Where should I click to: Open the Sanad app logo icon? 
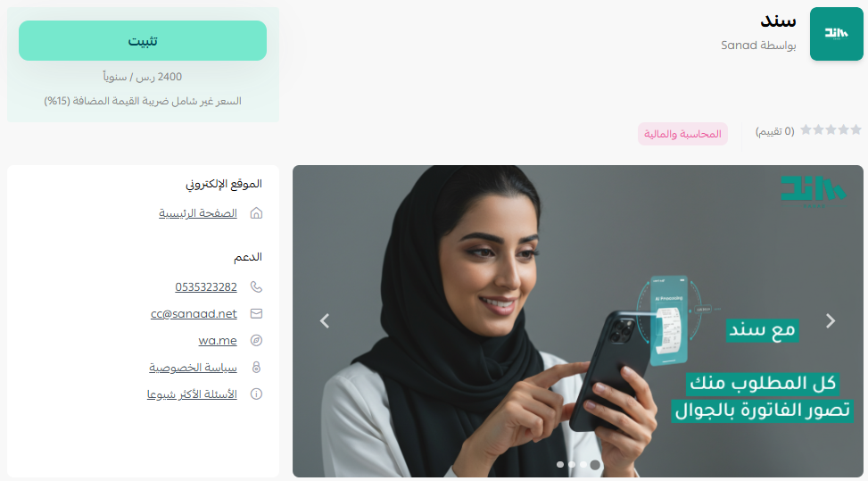836,34
